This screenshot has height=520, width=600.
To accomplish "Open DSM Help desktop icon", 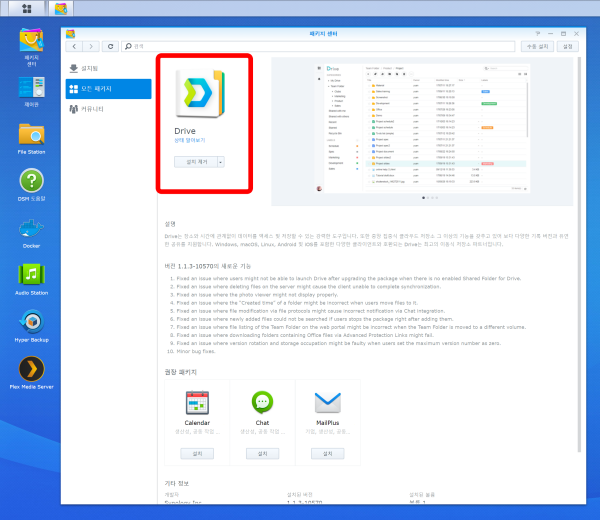I will coord(31,185).
